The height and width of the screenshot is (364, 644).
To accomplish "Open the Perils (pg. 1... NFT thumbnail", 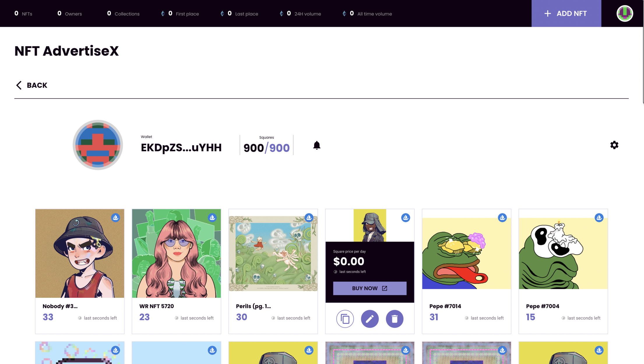I will tap(273, 253).
